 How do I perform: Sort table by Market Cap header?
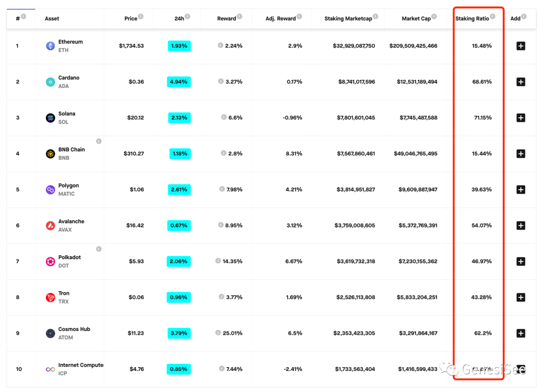point(416,19)
